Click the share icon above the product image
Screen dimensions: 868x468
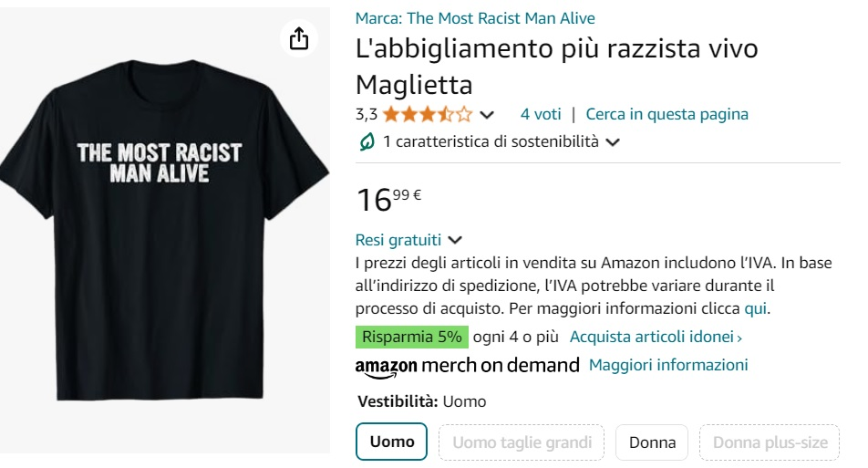(299, 38)
